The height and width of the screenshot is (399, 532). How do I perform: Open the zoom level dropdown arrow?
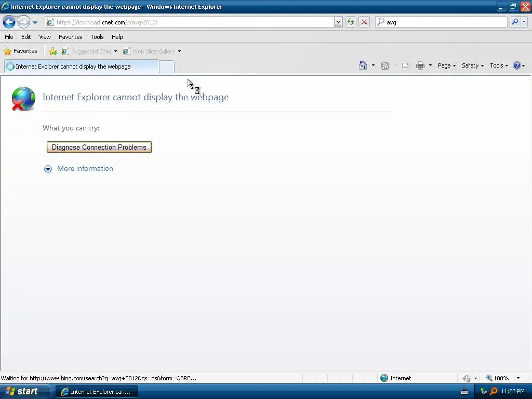point(518,378)
